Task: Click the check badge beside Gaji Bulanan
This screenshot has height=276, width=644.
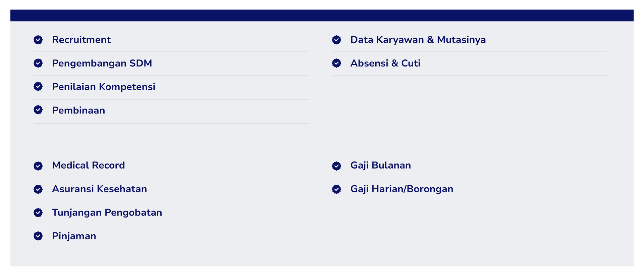Action: click(336, 166)
